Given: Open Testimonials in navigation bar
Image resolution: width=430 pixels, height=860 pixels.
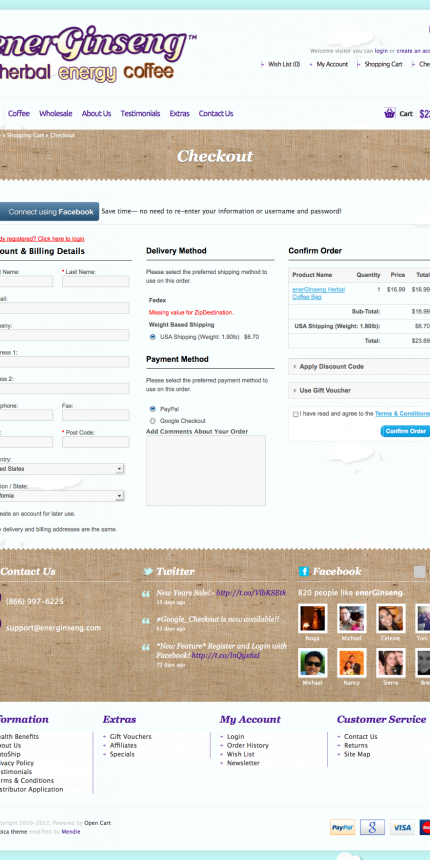Looking at the screenshot, I should coord(140,114).
